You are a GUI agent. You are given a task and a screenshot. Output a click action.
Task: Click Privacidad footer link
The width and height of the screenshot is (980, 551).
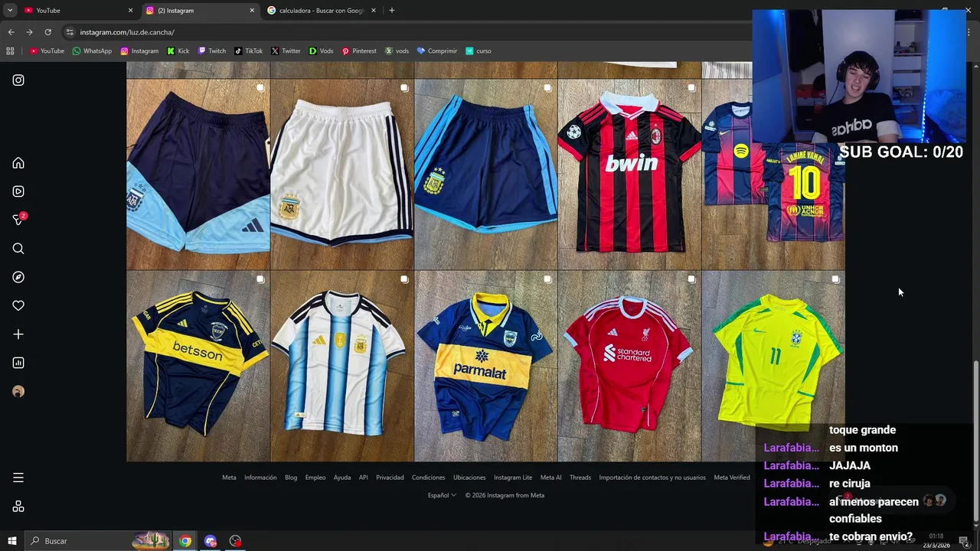[x=390, y=478]
